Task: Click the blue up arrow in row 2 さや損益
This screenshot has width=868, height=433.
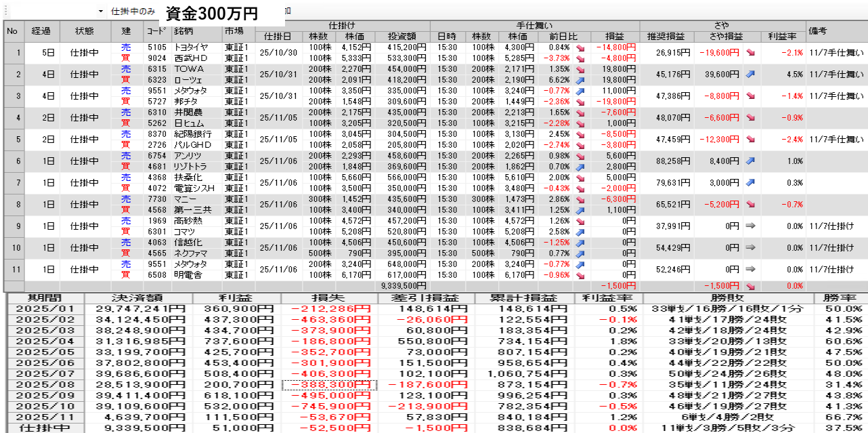Action: 751,74
